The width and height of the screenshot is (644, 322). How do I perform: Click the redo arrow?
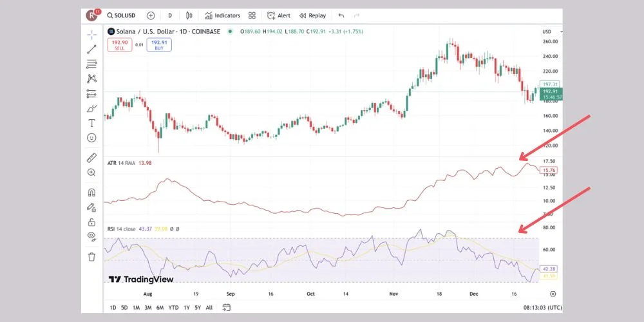pyautogui.click(x=357, y=15)
